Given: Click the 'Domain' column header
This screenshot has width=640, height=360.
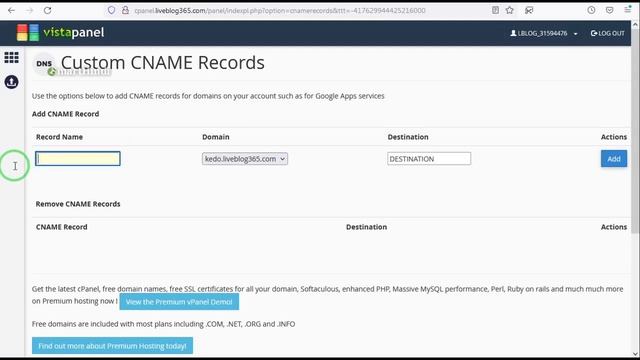Looking at the screenshot, I should 216,137.
